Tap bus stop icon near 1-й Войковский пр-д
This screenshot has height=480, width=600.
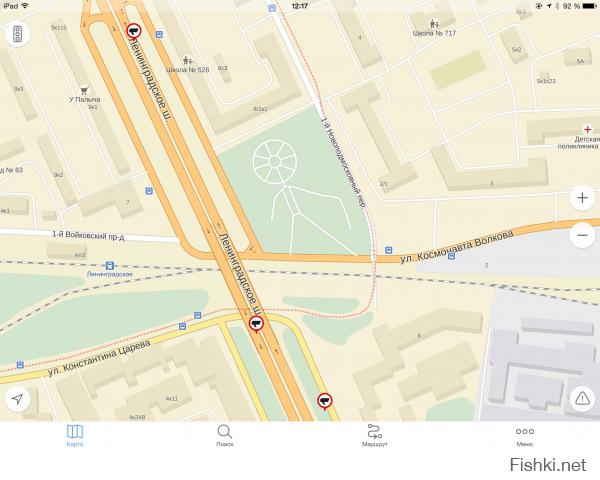pyautogui.click(x=149, y=191)
